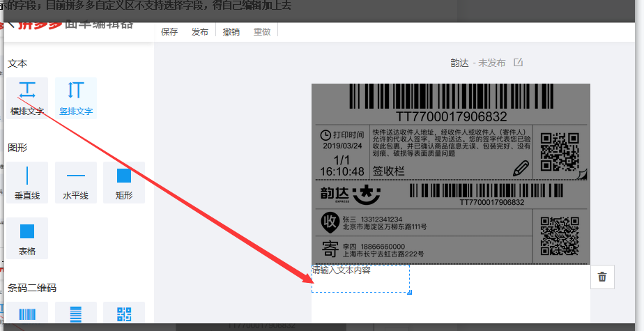Edit the template name 韵达 with the pencil icon
Viewport: 644px width, 331px height.
coord(519,63)
